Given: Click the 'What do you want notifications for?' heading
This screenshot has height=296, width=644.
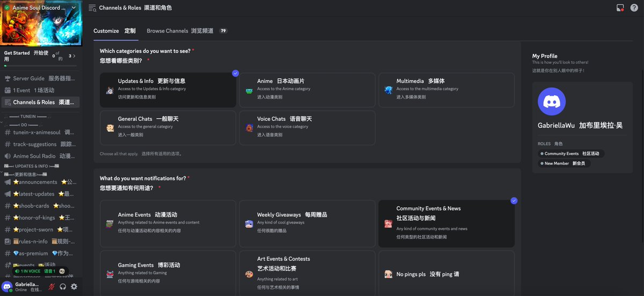Looking at the screenshot, I should (x=143, y=178).
